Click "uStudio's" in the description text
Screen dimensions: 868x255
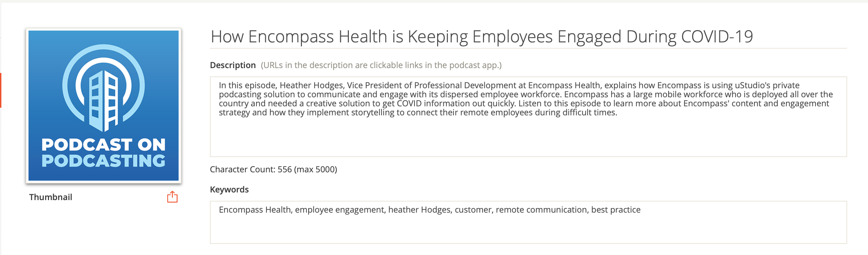(752, 85)
